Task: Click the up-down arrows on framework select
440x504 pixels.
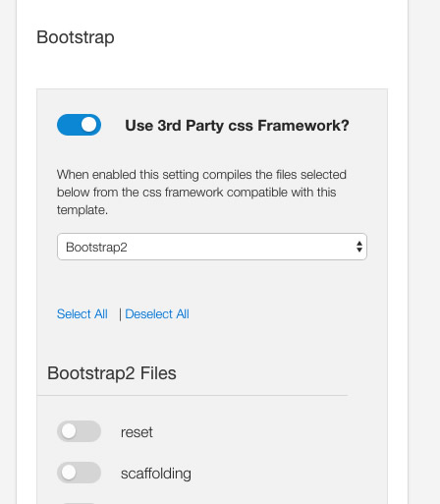Action: 359,247
